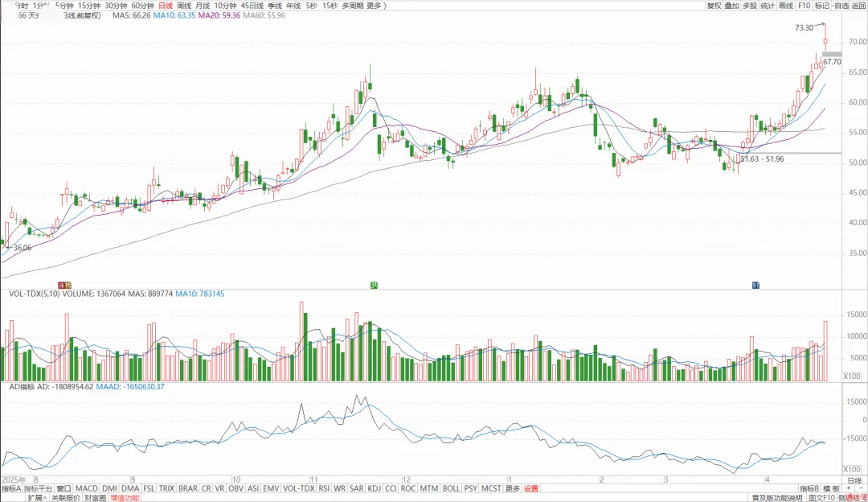Click the 模板 template button
This screenshot has height=502, width=868.
point(831,488)
